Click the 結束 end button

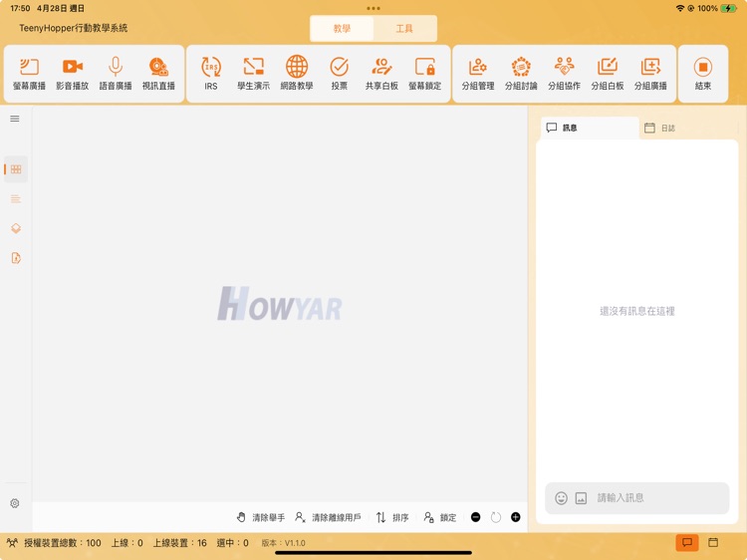(x=703, y=74)
